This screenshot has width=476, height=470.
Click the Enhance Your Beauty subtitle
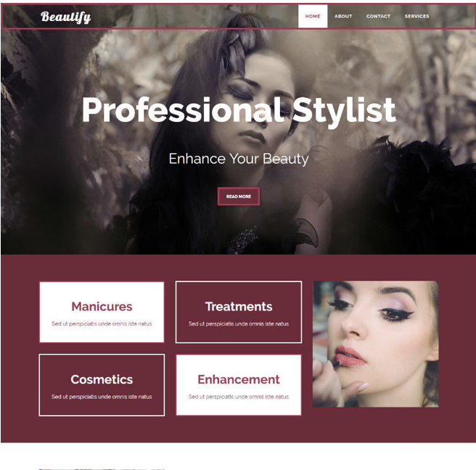coord(239,159)
